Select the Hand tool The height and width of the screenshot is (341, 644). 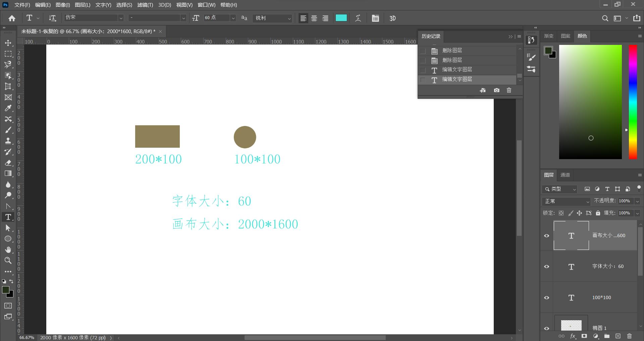click(8, 250)
